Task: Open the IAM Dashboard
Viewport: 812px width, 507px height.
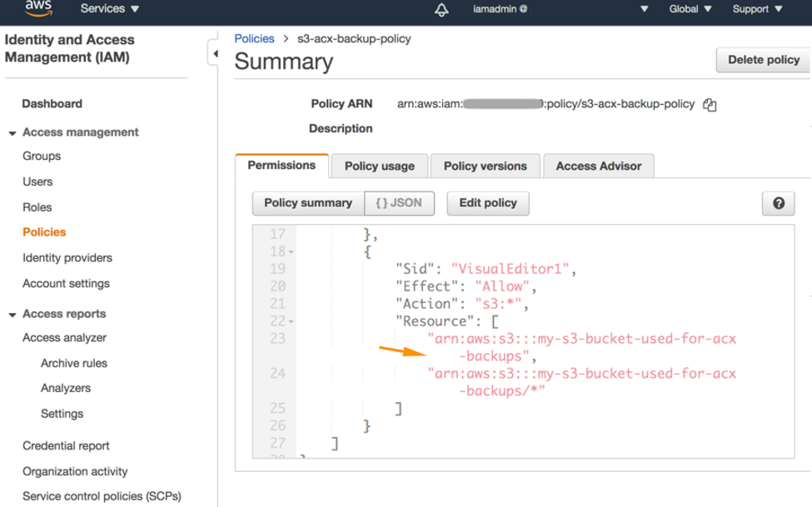Action: tap(52, 103)
